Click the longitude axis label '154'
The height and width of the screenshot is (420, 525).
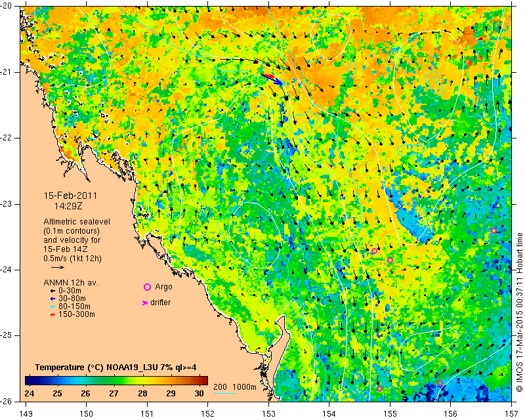pos(329,414)
